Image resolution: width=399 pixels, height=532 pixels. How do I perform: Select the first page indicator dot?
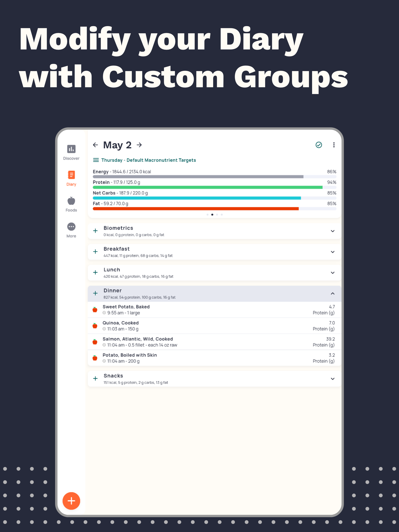[x=207, y=215]
